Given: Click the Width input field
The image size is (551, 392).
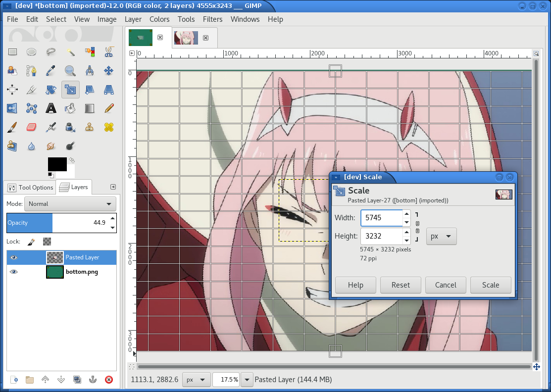Looking at the screenshot, I should (x=382, y=218).
